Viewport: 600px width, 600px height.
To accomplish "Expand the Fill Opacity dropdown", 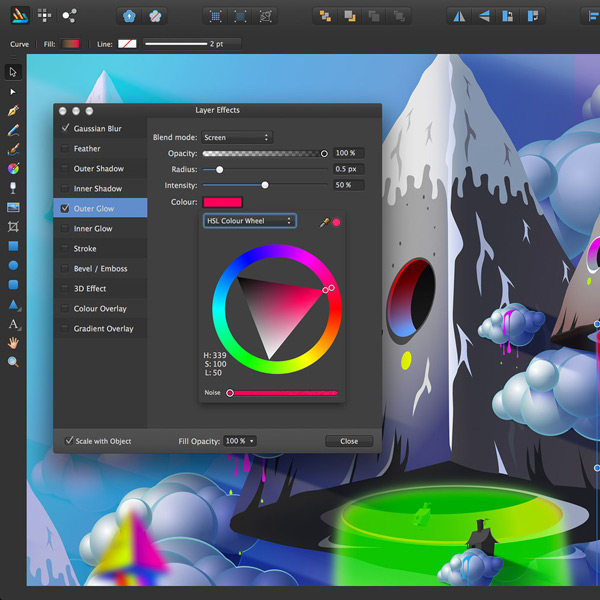I will pyautogui.click(x=239, y=441).
